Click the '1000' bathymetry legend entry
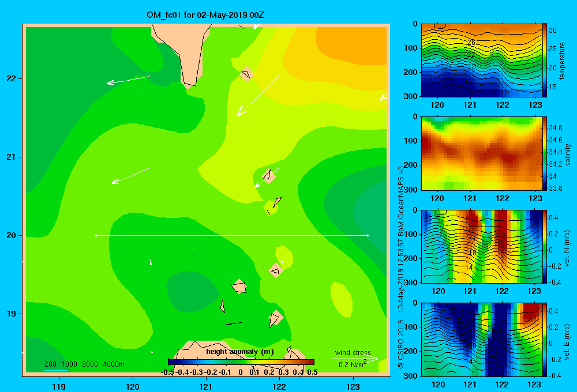Screen dimensions: 577x392 [69, 364]
